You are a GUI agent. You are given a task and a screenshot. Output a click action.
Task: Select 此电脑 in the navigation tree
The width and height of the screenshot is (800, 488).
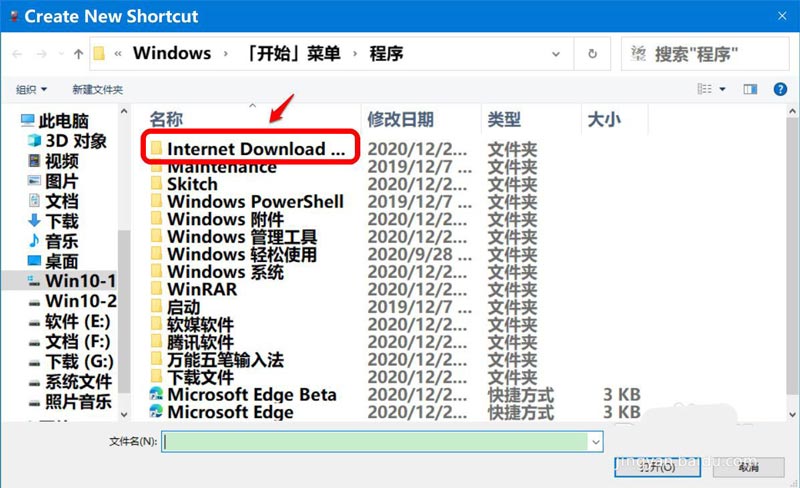pos(55,120)
